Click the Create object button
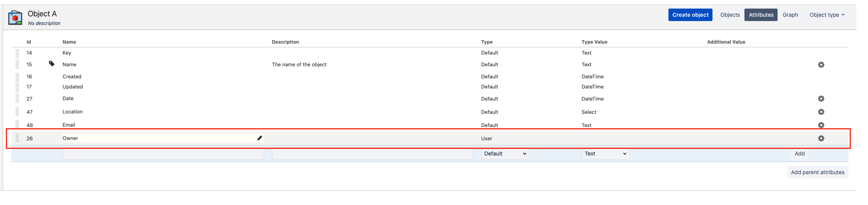The image size is (868, 205). 690,15
